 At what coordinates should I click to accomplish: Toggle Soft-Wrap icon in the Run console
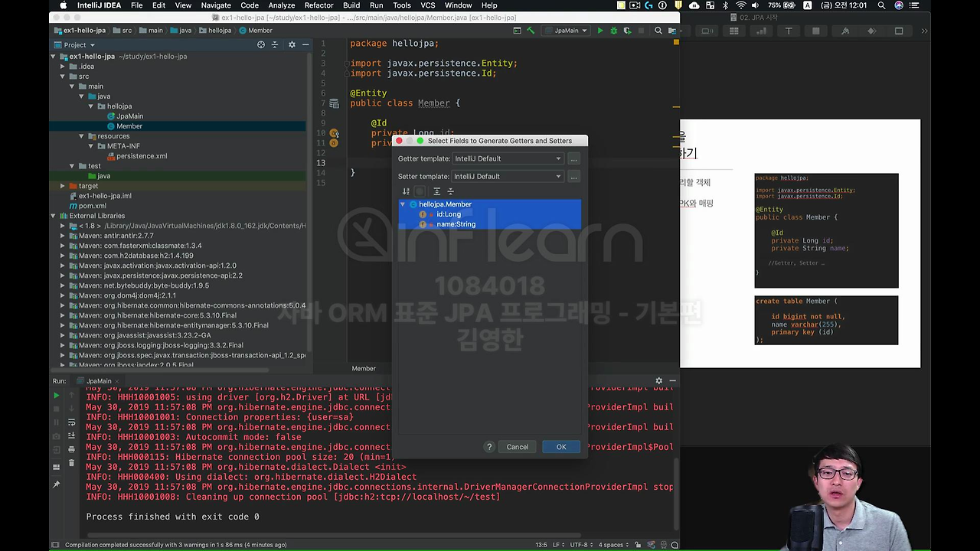pyautogui.click(x=71, y=422)
